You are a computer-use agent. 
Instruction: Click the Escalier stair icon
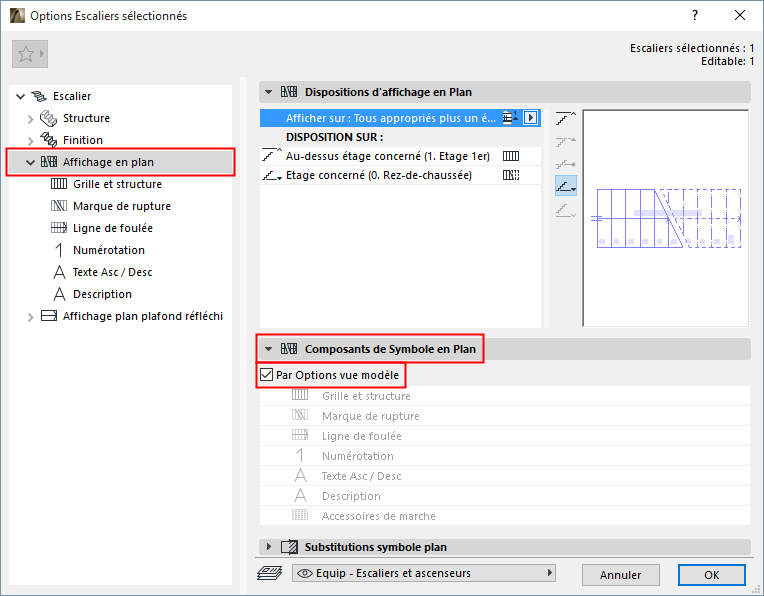point(39,96)
